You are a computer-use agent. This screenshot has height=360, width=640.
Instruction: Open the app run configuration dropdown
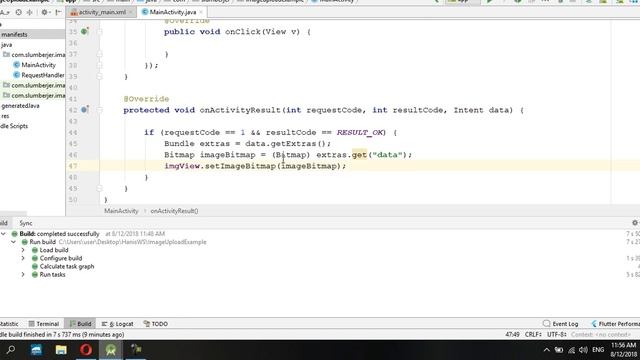tap(463, 2)
